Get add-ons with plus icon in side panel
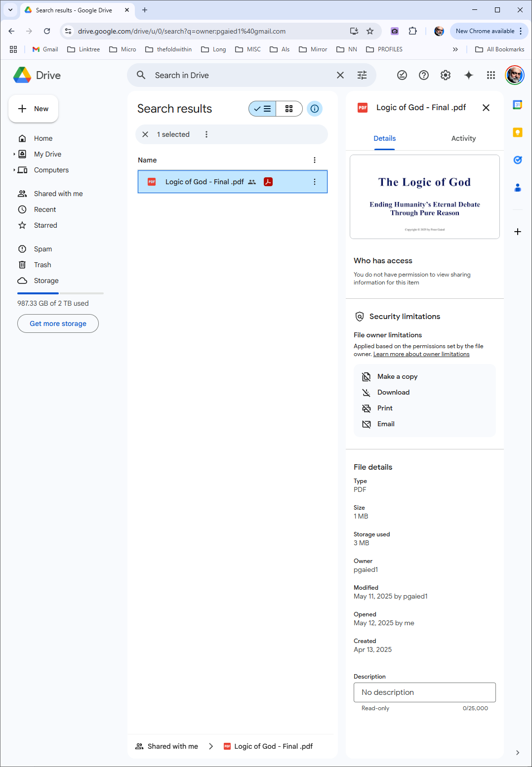 tap(518, 232)
